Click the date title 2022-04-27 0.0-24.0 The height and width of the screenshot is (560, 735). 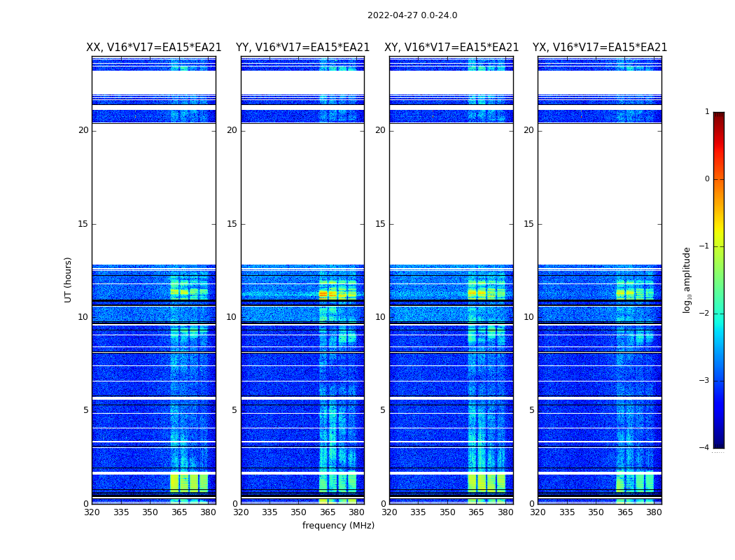(412, 15)
